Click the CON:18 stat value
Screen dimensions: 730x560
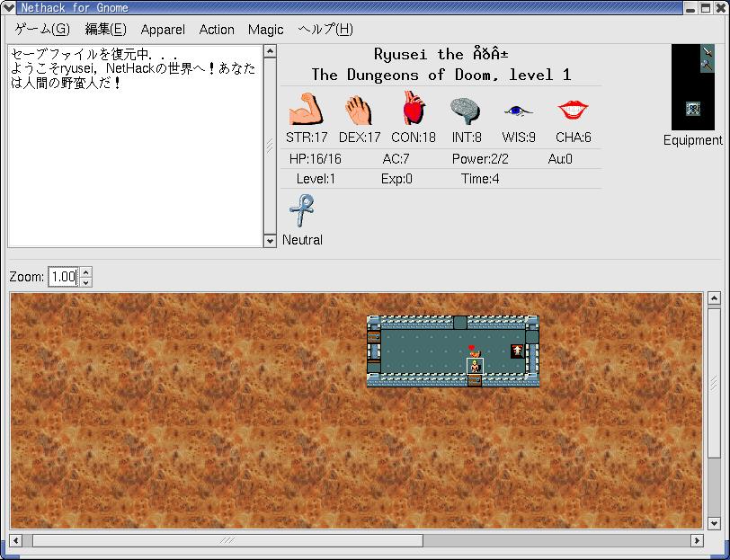click(414, 138)
